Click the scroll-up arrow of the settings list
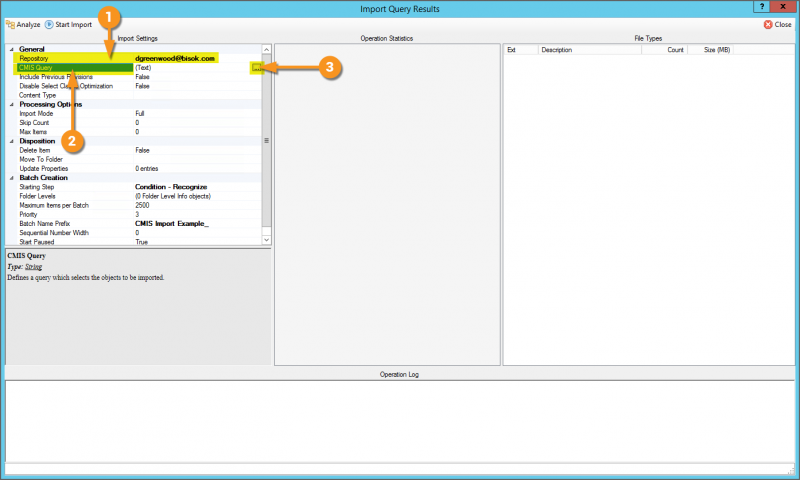 click(x=266, y=49)
